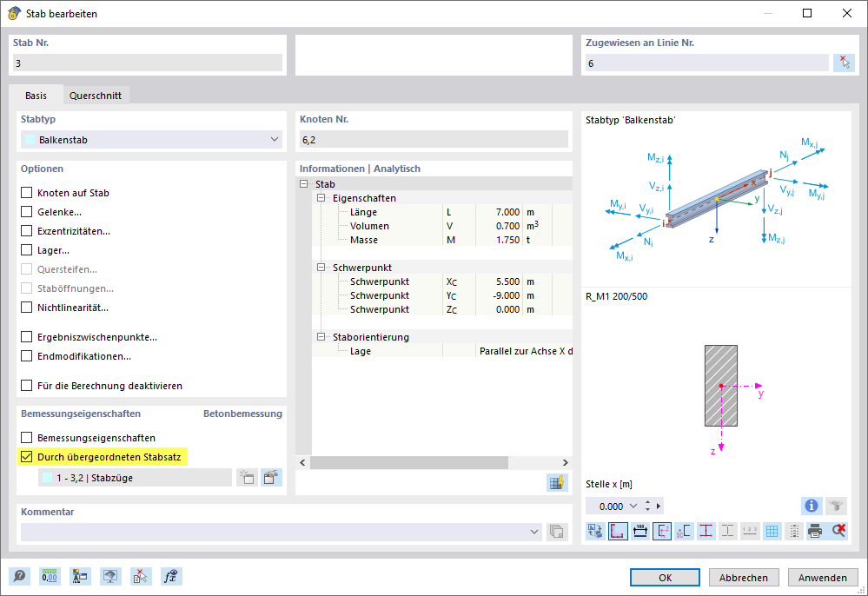The height and width of the screenshot is (596, 868).
Task: Switch to the Basis tab
Action: [36, 96]
